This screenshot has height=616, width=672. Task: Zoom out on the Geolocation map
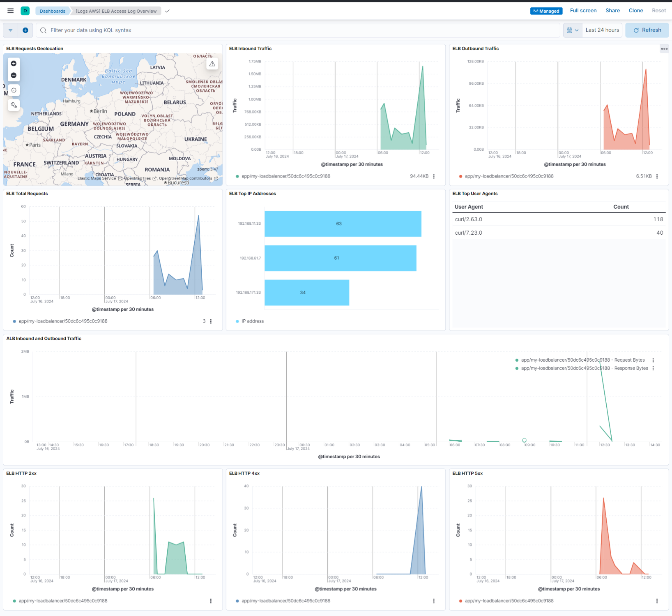tap(14, 75)
